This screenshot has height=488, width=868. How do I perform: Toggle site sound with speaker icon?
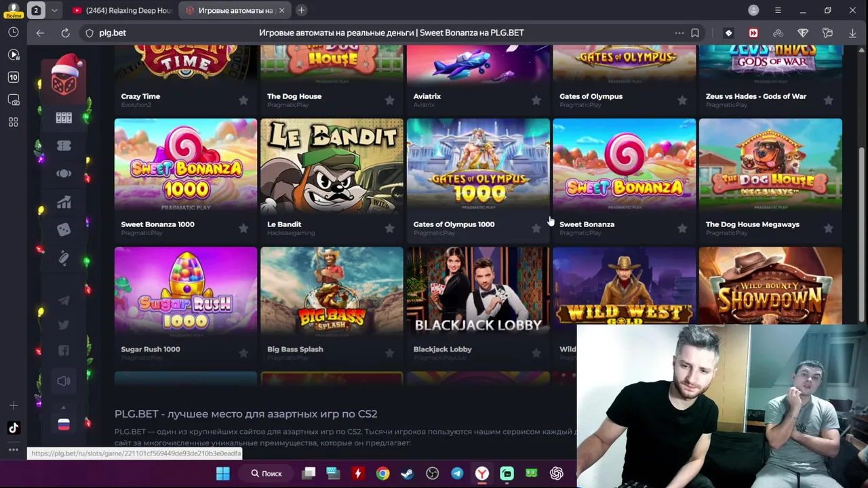(x=64, y=381)
